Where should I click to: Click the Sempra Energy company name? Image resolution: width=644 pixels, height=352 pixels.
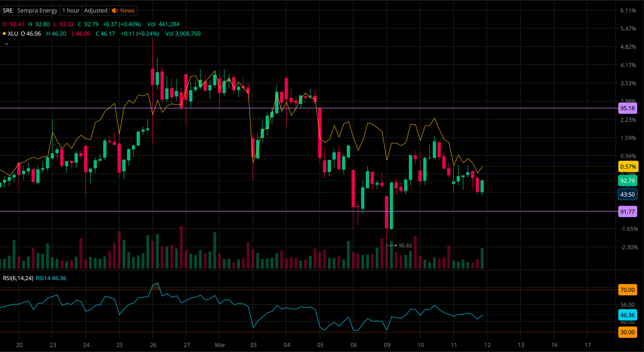pos(37,11)
